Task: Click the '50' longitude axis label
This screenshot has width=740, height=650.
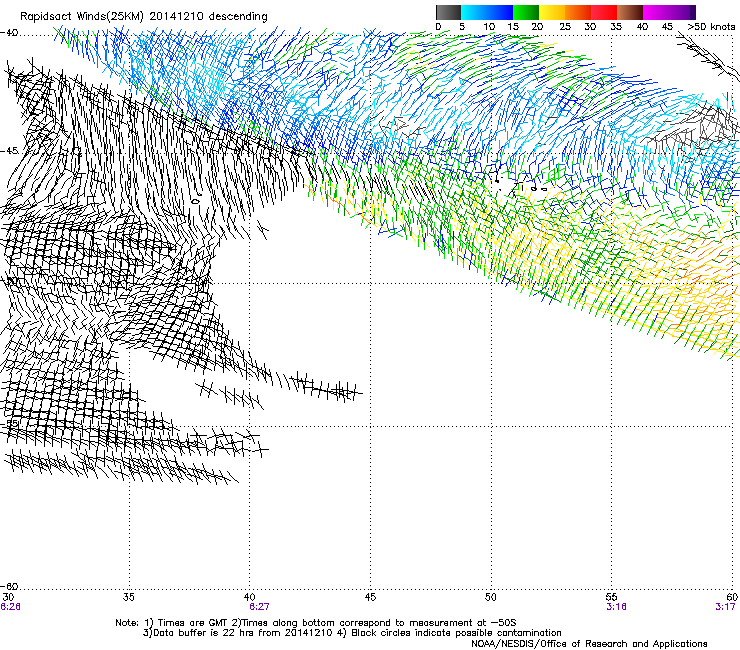Action: pos(491,597)
